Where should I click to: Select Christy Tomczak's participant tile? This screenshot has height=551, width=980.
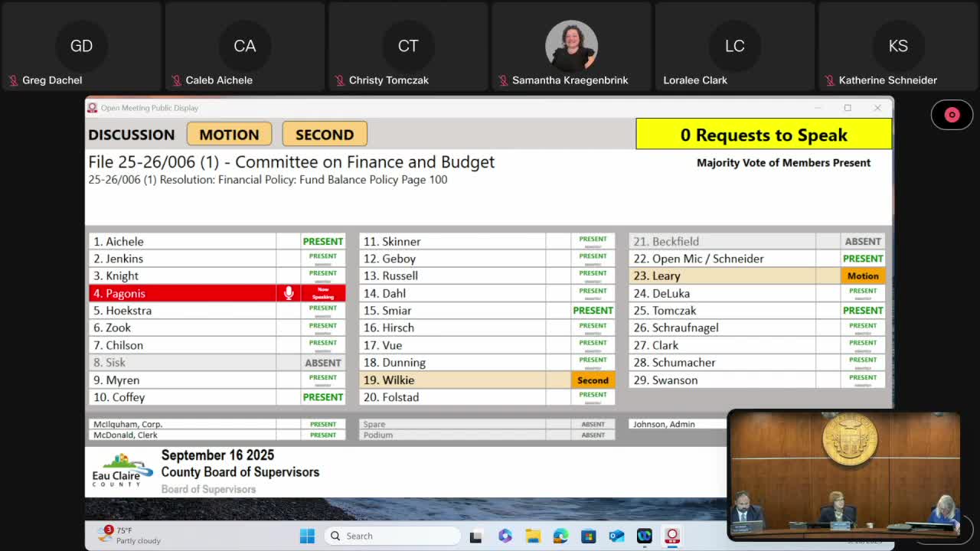408,47
